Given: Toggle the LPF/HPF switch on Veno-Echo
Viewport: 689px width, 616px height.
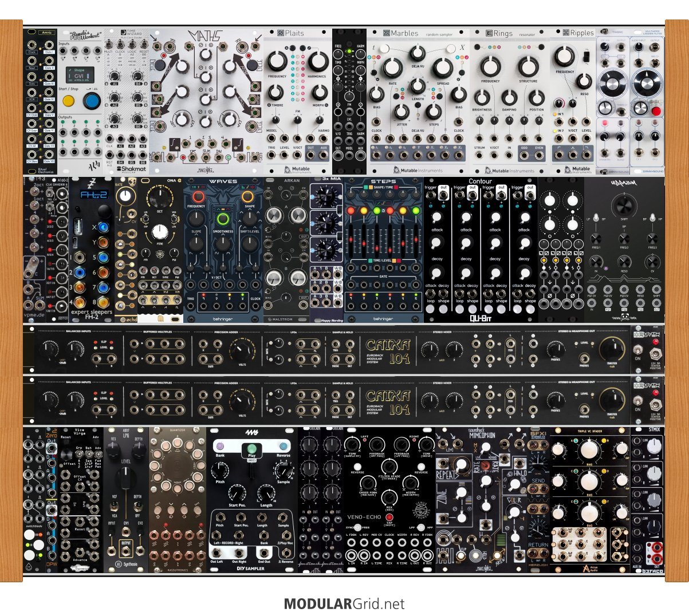Looking at the screenshot, I should (420, 527).
